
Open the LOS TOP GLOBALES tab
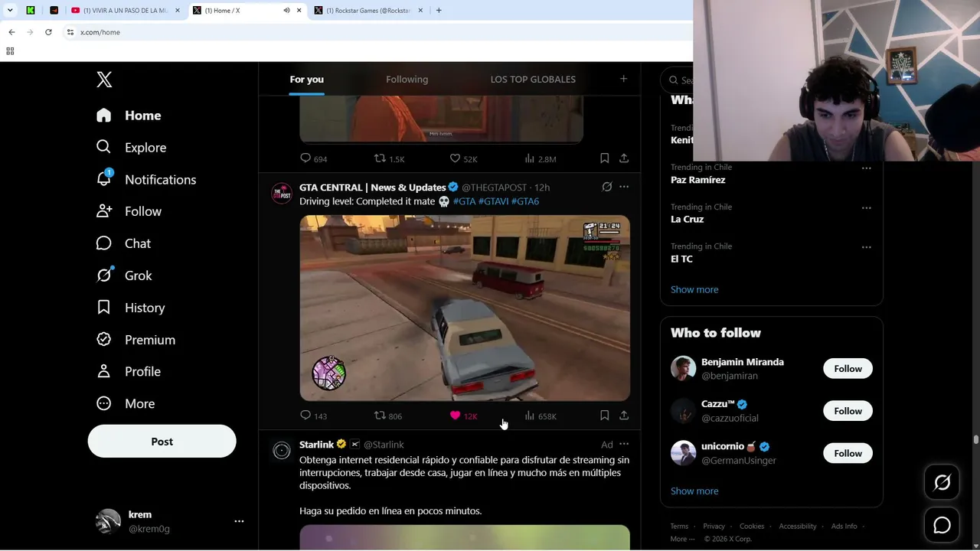(x=533, y=80)
